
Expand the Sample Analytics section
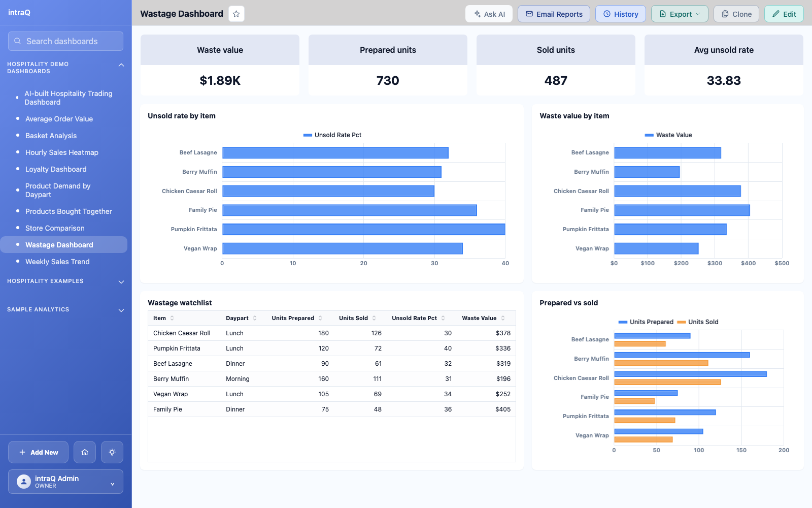point(121,310)
